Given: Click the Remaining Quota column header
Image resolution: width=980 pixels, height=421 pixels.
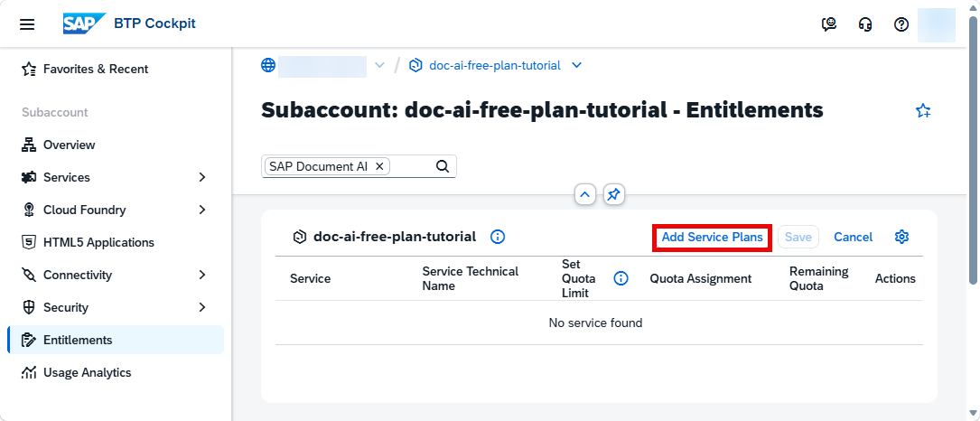Looking at the screenshot, I should coord(818,279).
